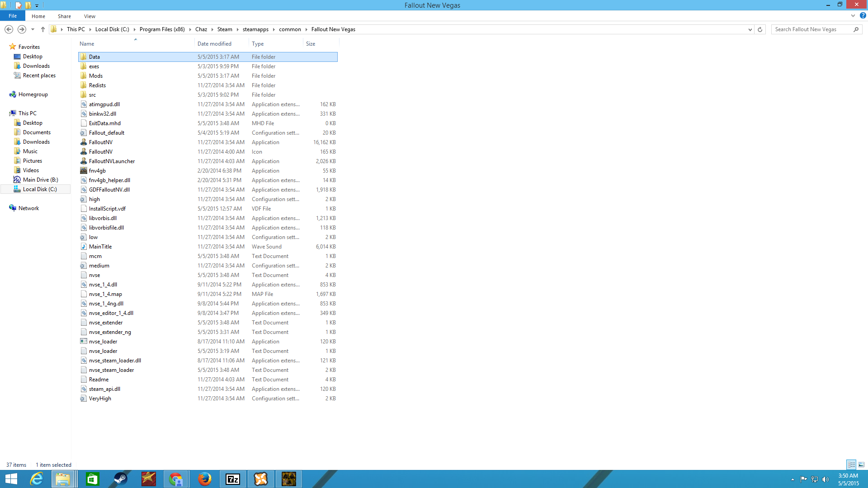Select the nvse_steam_loader.dll file
Viewport: 868px width, 488px height.
click(x=208, y=361)
